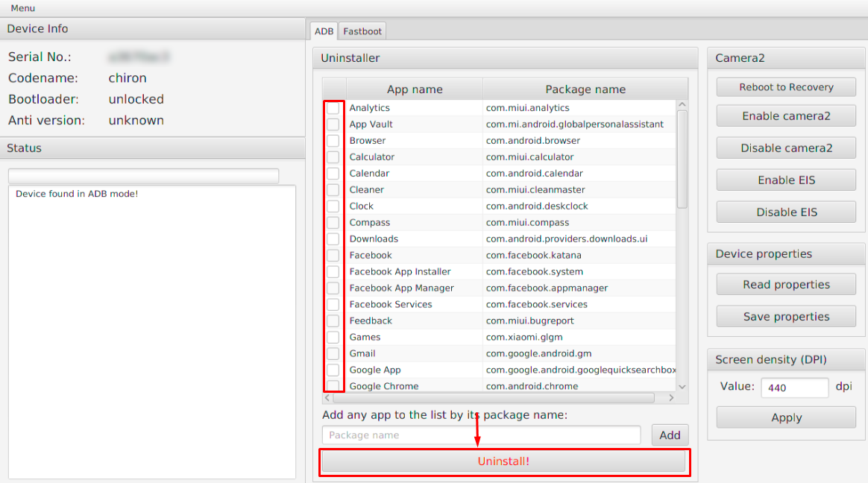Click the horizontal scrollbar's left arrow
Viewport: 868px width, 483px height.
point(327,398)
